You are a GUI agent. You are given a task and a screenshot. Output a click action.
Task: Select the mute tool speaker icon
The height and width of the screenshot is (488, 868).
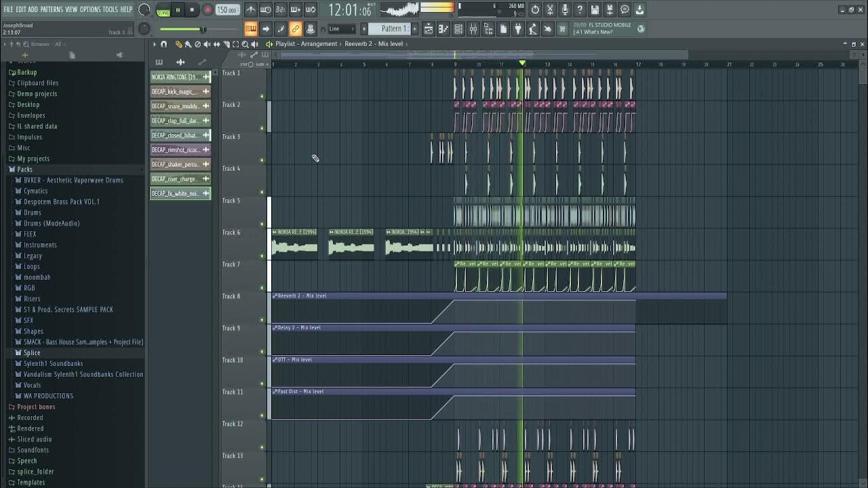coord(207,44)
